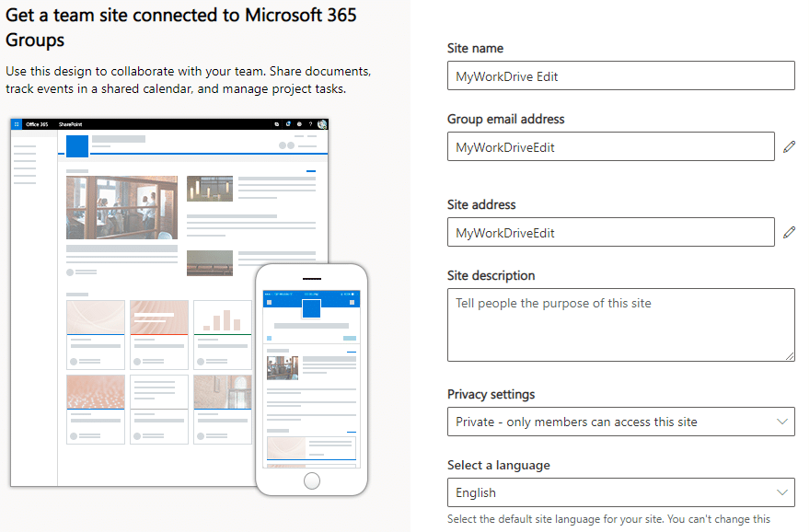
Task: Click the app launcher waffle in the preview
Action: pyautogui.click(x=17, y=123)
